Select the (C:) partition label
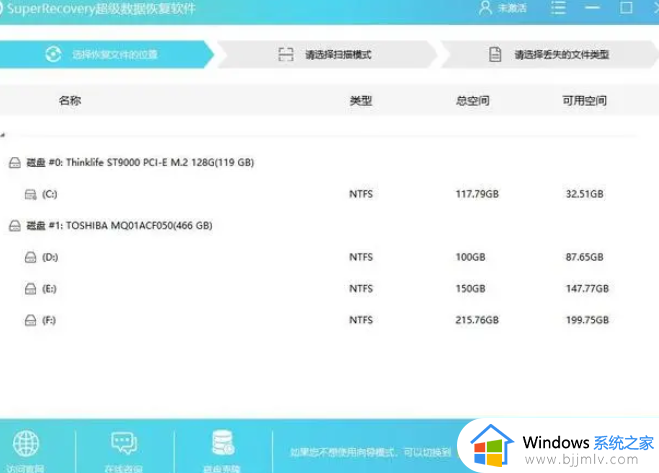Viewport: 659px width, 473px height. (50, 194)
